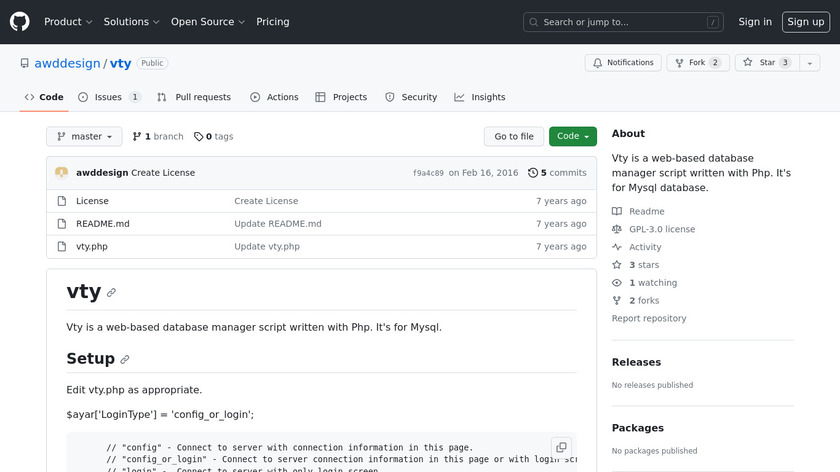This screenshot has width=840, height=472.
Task: Open the vty.php file
Action: point(91,246)
